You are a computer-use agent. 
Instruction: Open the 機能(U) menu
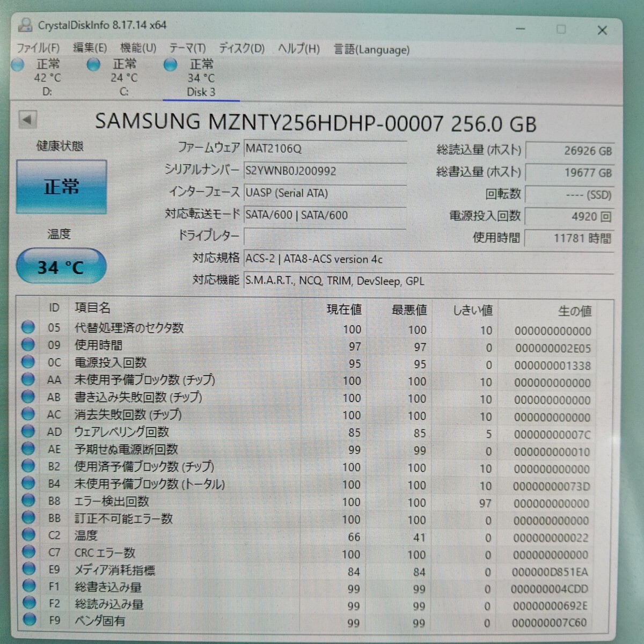coord(138,48)
